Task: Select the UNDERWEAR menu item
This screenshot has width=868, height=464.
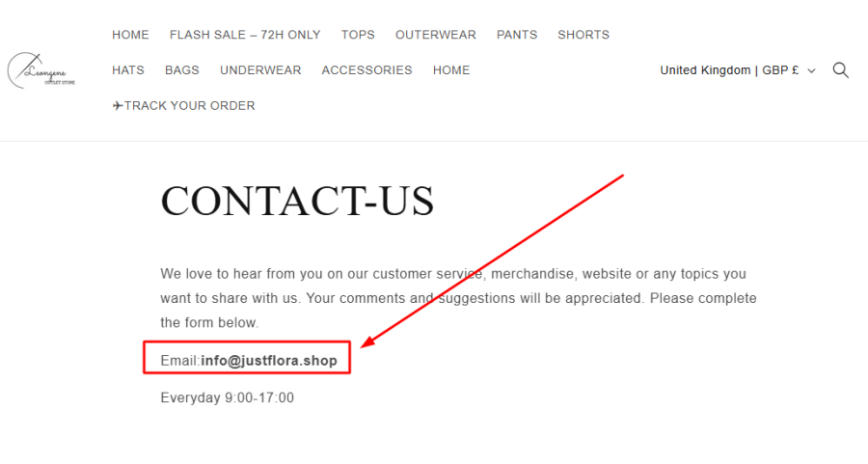Action: pyautogui.click(x=260, y=70)
